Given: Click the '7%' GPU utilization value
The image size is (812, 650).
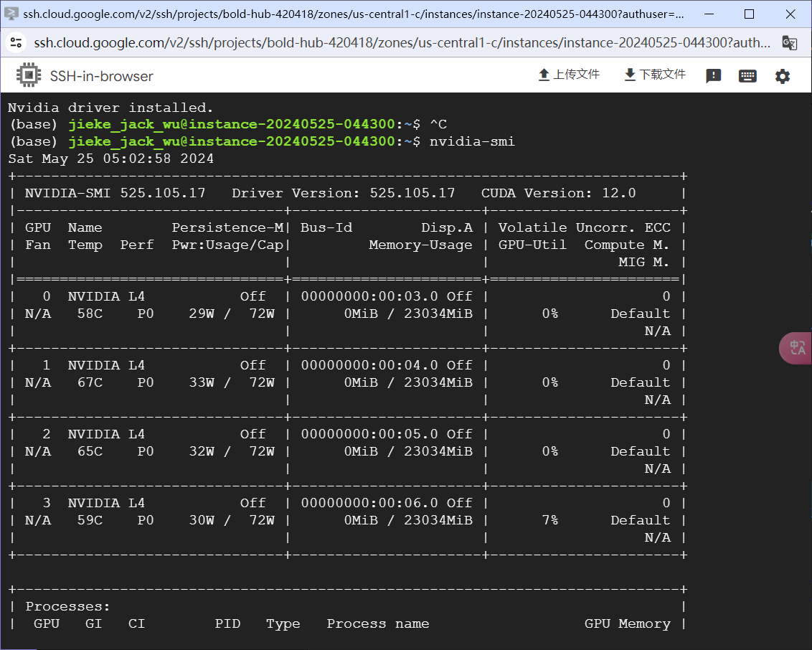Looking at the screenshot, I should click(x=550, y=520).
